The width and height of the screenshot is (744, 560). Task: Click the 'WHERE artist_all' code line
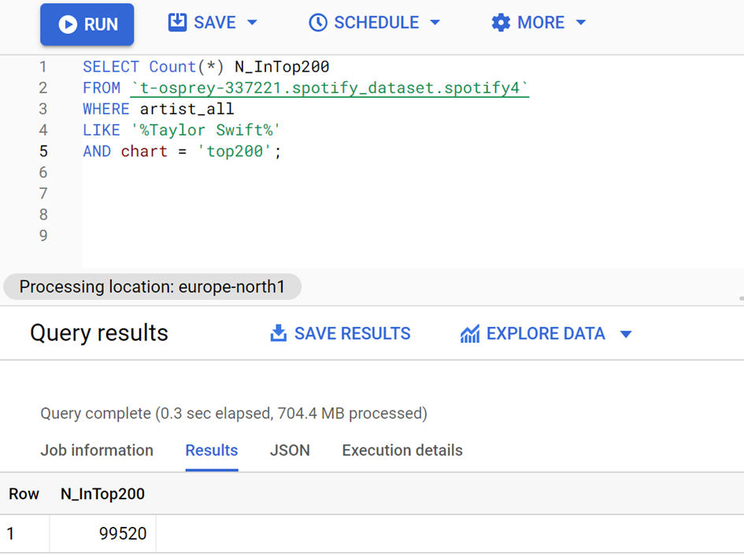pos(158,109)
